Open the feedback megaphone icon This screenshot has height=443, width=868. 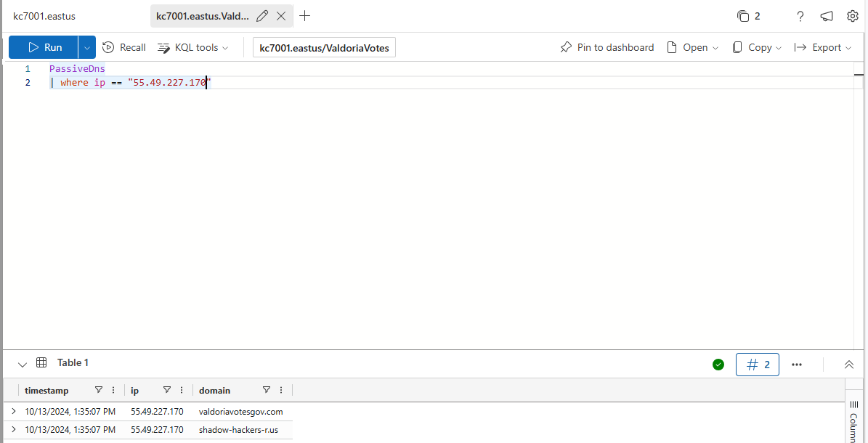(827, 16)
